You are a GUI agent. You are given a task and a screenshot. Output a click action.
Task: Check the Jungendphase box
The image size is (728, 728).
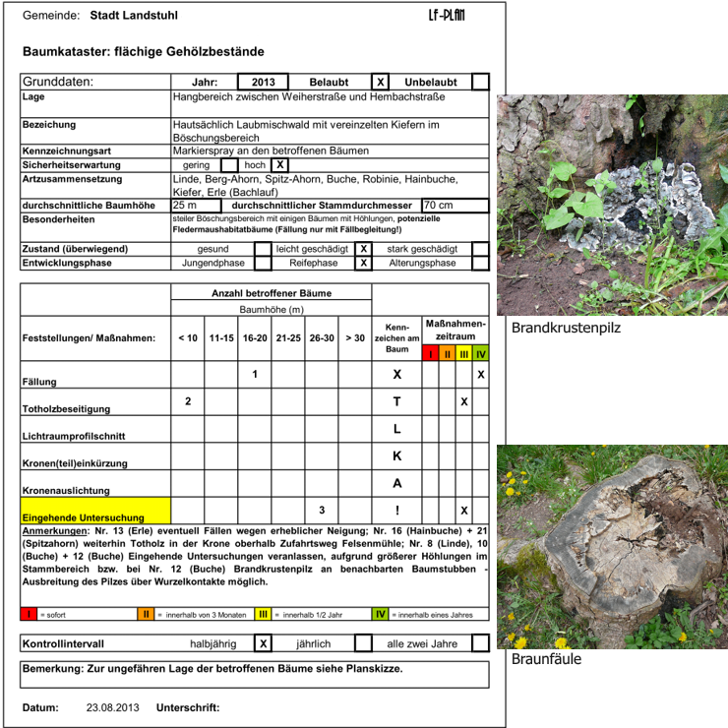click(x=263, y=263)
